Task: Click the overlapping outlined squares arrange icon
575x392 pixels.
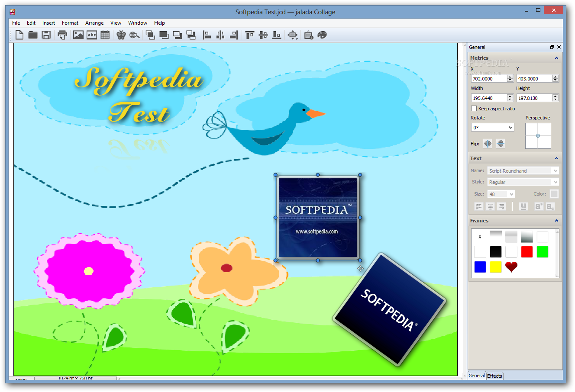Action: click(x=150, y=35)
